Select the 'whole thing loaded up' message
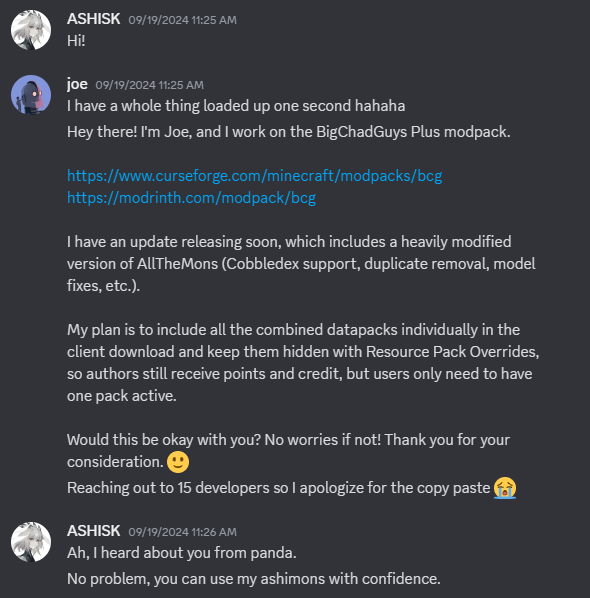Image resolution: width=590 pixels, height=598 pixels. (236, 106)
